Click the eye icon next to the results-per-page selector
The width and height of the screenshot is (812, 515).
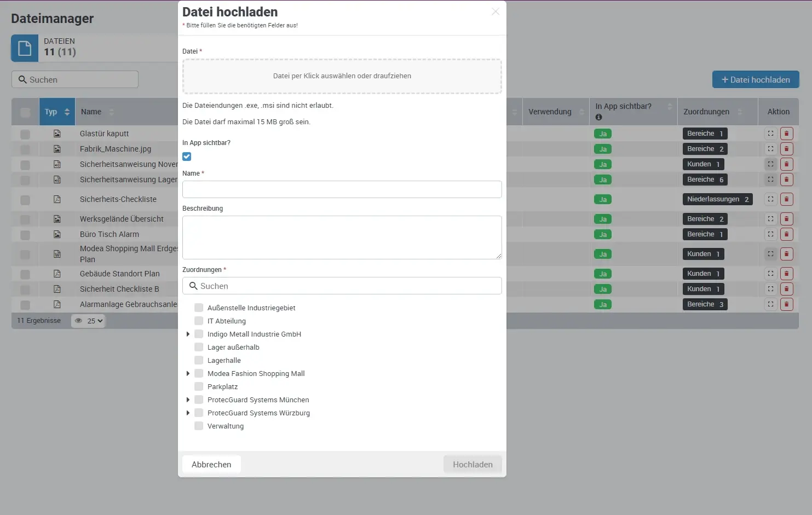[77, 321]
